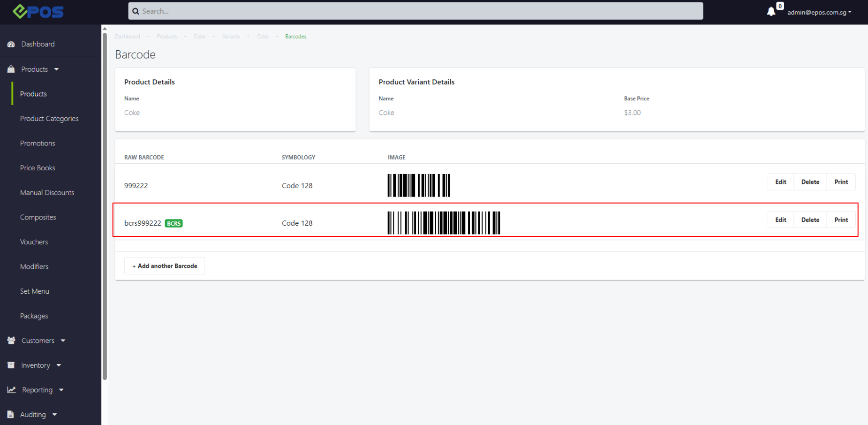Expand the Products sidebar menu
The height and width of the screenshot is (425, 868).
[40, 69]
